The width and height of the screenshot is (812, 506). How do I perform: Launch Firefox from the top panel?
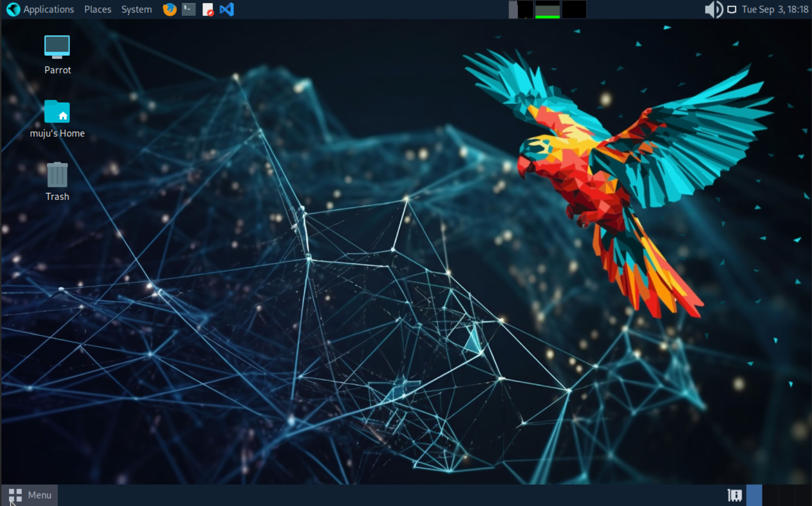(x=170, y=9)
